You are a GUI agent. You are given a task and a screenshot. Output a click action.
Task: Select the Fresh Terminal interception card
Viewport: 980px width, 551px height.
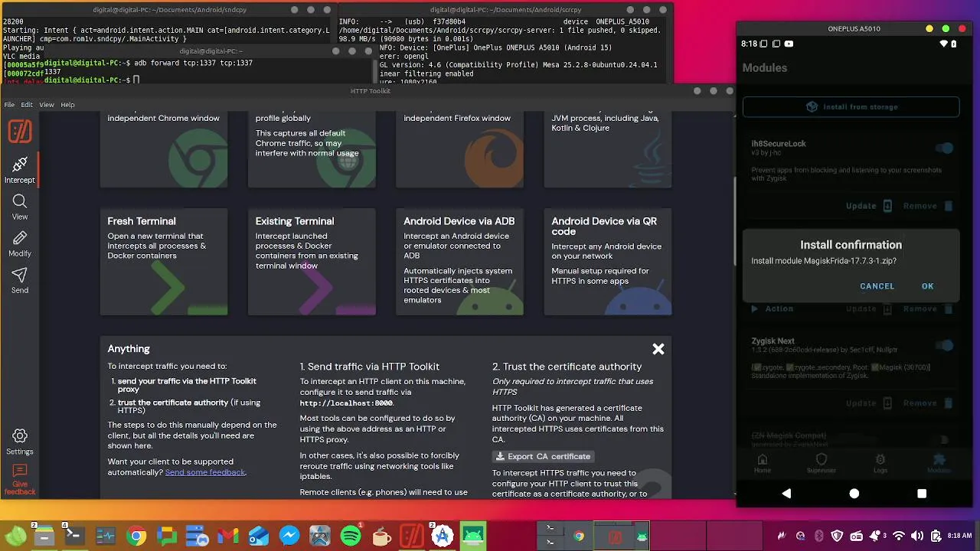164,262
